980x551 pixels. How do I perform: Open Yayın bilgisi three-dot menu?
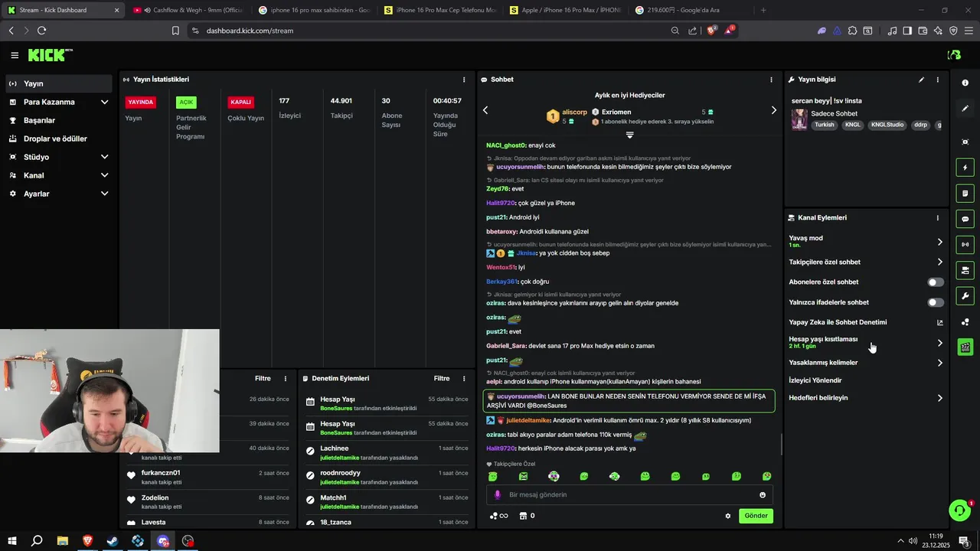pos(938,80)
